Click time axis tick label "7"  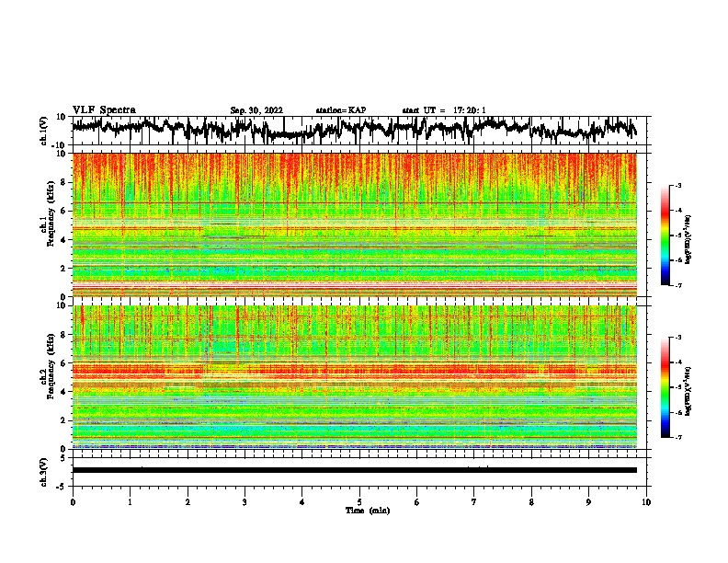[474, 502]
